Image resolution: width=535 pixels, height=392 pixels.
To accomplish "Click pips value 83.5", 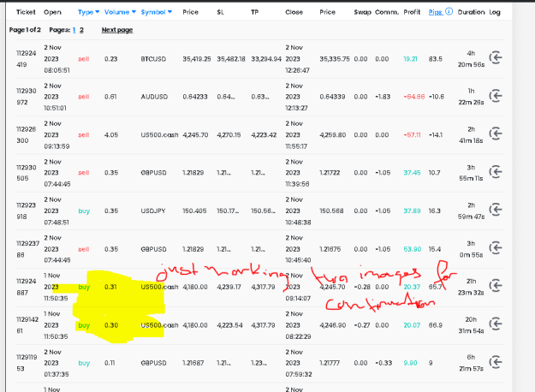I will (x=436, y=59).
